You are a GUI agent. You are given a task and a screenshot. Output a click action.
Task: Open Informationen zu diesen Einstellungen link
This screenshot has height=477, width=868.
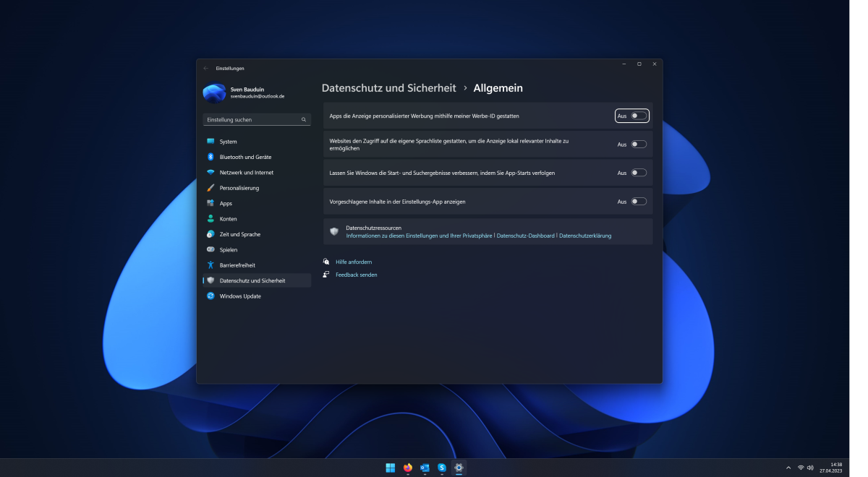[x=419, y=236]
